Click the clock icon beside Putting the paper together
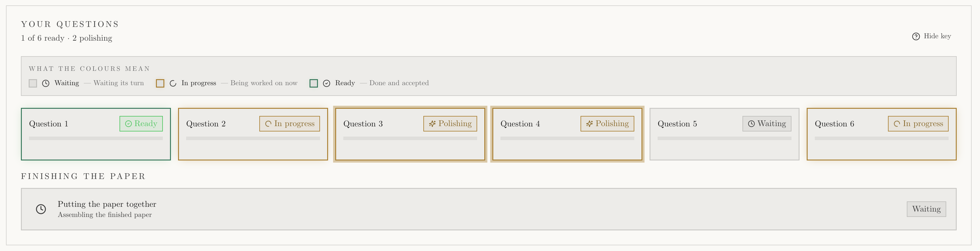 click(41, 209)
